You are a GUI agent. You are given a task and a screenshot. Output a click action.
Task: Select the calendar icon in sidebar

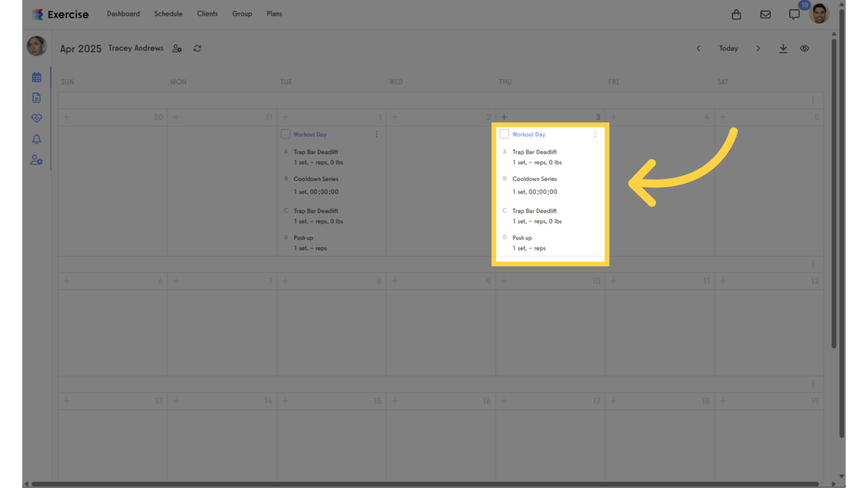click(x=37, y=78)
